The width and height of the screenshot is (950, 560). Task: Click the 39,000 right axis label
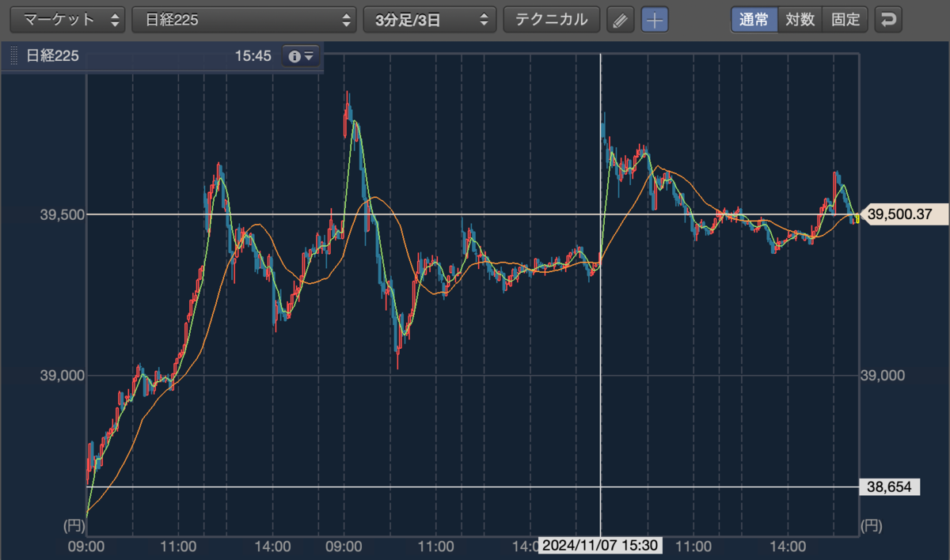pos(882,376)
